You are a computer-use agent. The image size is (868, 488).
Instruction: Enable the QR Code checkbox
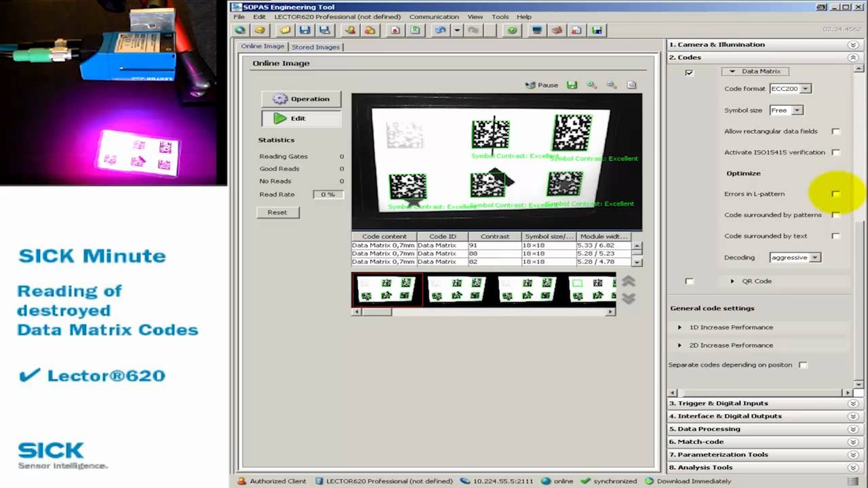690,281
